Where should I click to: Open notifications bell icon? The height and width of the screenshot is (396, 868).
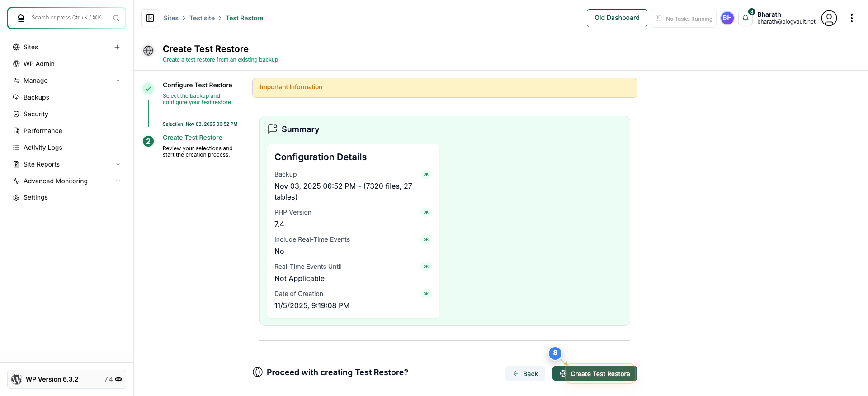point(745,18)
